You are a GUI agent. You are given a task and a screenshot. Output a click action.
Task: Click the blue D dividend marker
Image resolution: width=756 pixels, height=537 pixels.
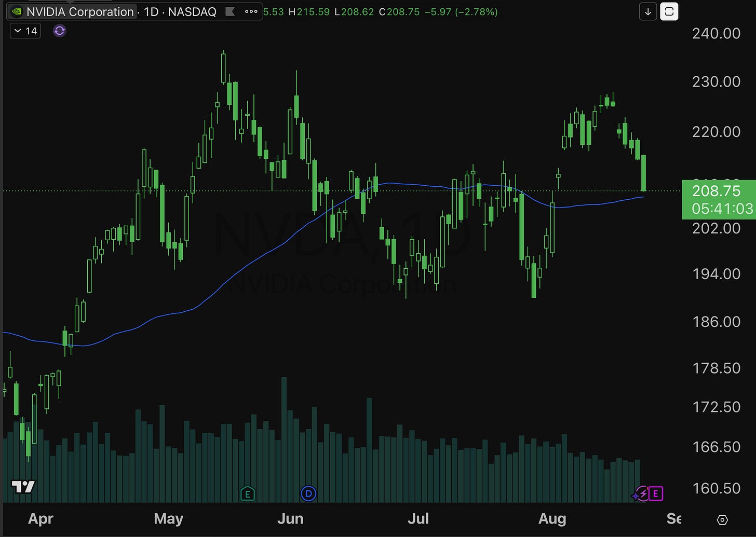point(308,493)
